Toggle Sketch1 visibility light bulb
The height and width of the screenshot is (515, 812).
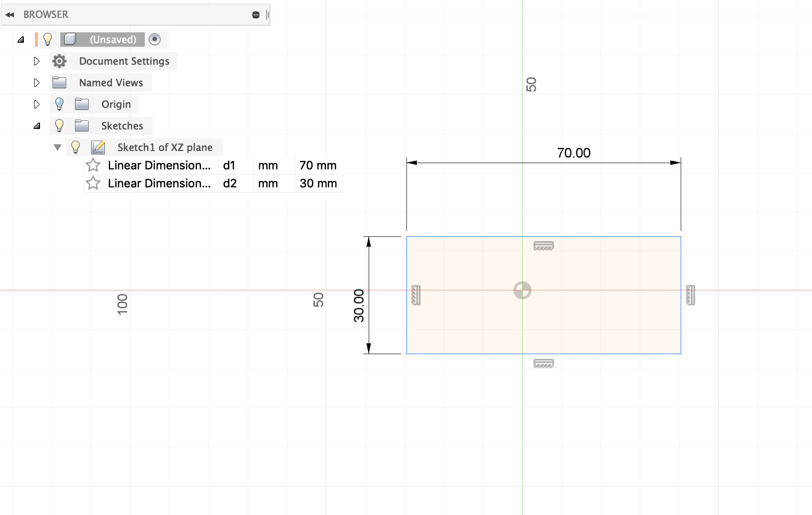(x=76, y=147)
